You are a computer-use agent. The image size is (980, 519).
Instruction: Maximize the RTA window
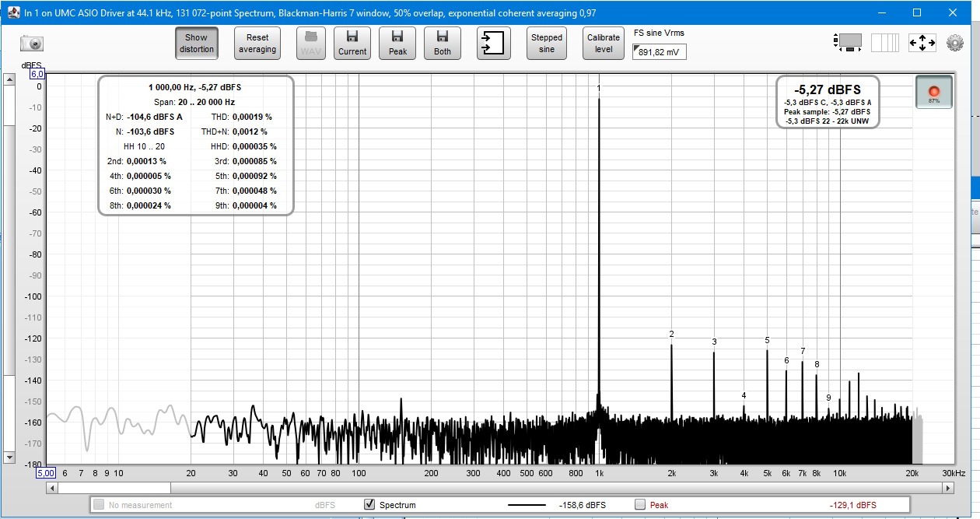tap(917, 12)
